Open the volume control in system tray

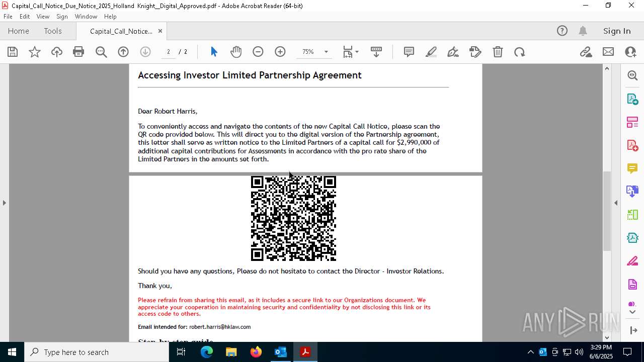(x=579, y=352)
